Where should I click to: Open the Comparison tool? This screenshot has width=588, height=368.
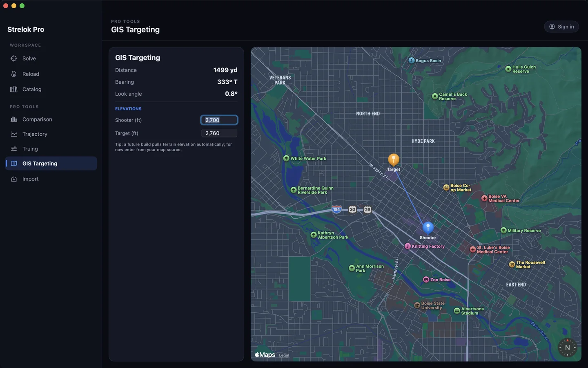click(51, 119)
